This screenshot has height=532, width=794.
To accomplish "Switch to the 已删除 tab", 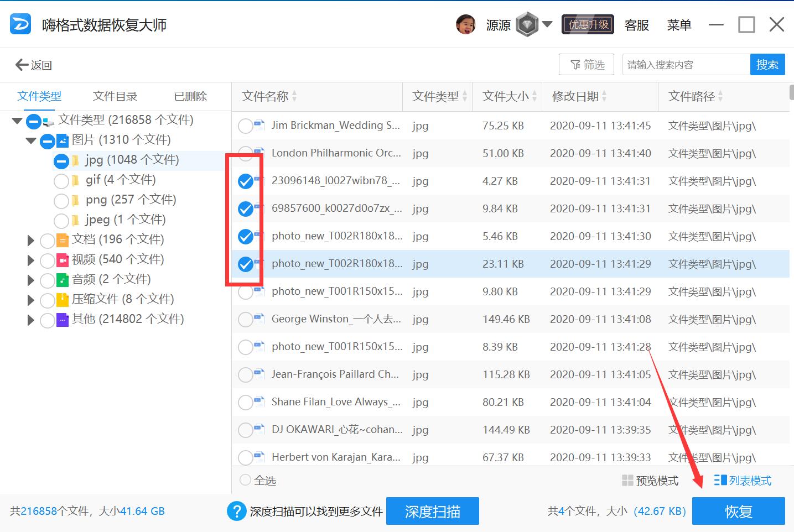I will (190, 96).
